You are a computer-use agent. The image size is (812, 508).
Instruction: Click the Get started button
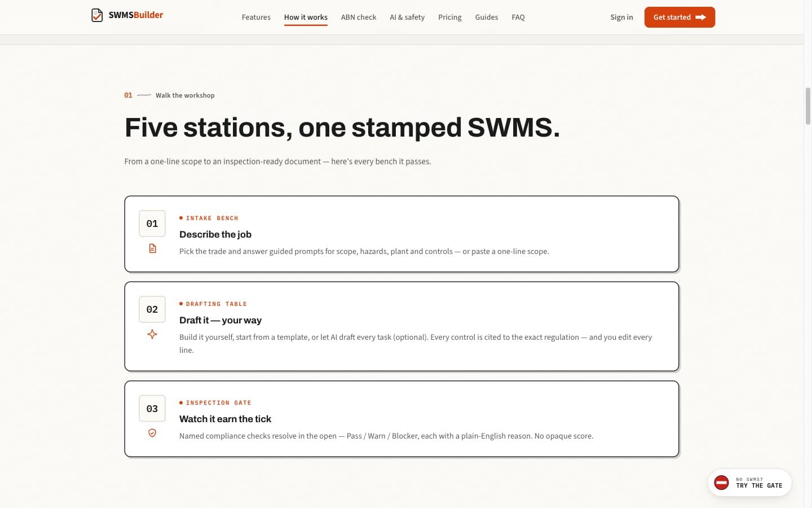[679, 17]
